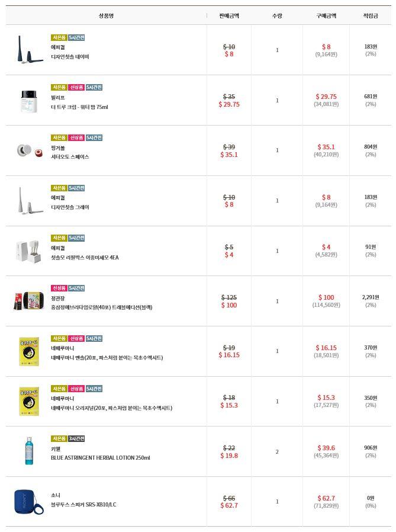Image resolution: width=396 pixels, height=532 pixels.
Task: Click the 적립금 column header
Action: 370,15
